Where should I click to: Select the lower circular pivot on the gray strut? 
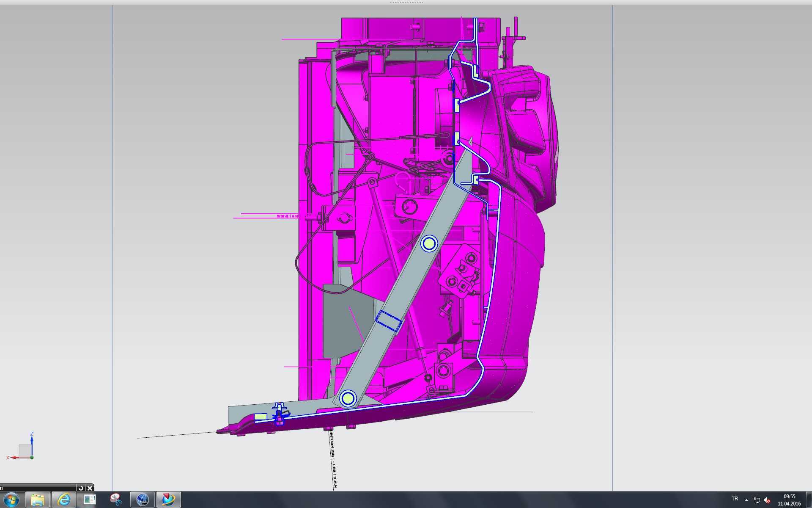coord(348,398)
